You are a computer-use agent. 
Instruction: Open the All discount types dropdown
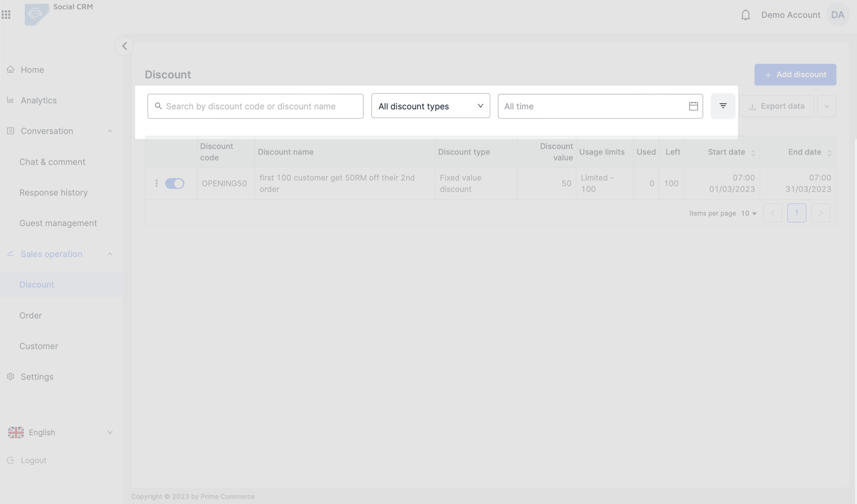pyautogui.click(x=431, y=106)
